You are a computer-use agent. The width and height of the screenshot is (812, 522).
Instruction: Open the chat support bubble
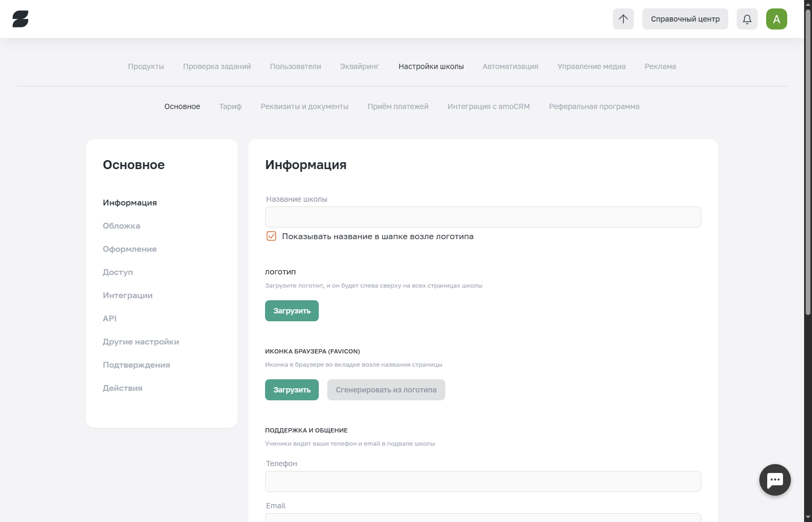775,480
